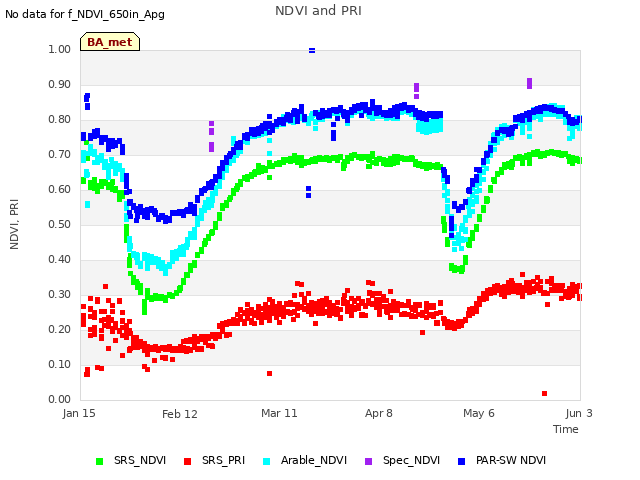
Task: Click the 0.00 y-axis tick value
Action: point(60,399)
